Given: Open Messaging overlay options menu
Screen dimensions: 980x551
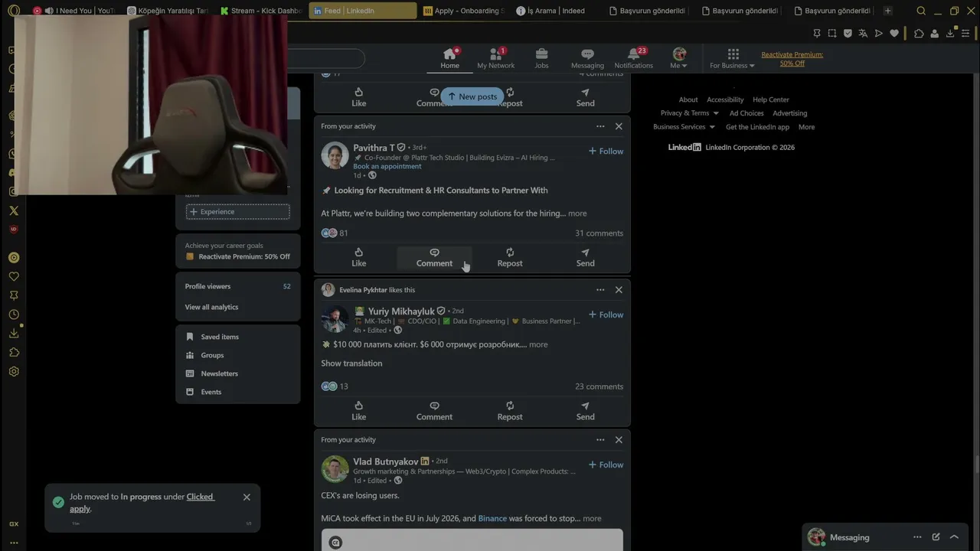Looking at the screenshot, I should 917,537.
